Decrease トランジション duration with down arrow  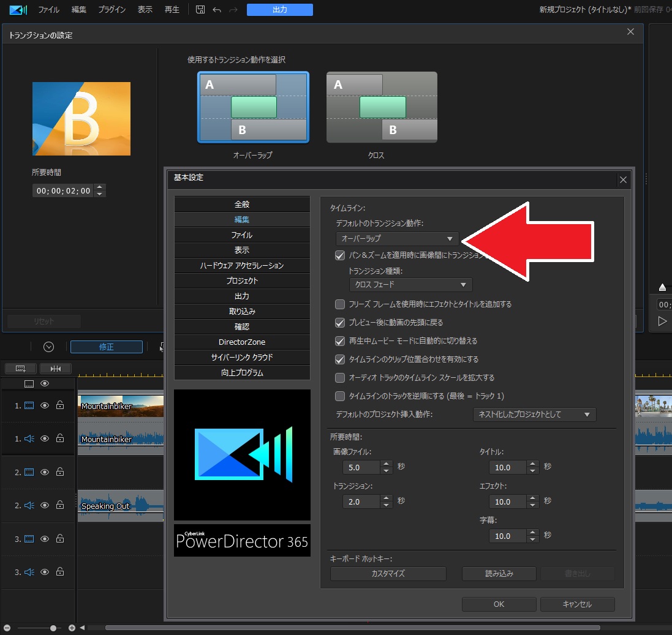[386, 505]
